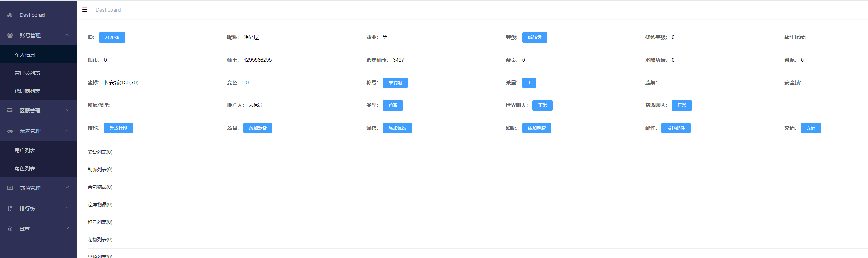Expand the 背包物品(0) list row
The height and width of the screenshot is (258, 868).
click(x=478, y=187)
